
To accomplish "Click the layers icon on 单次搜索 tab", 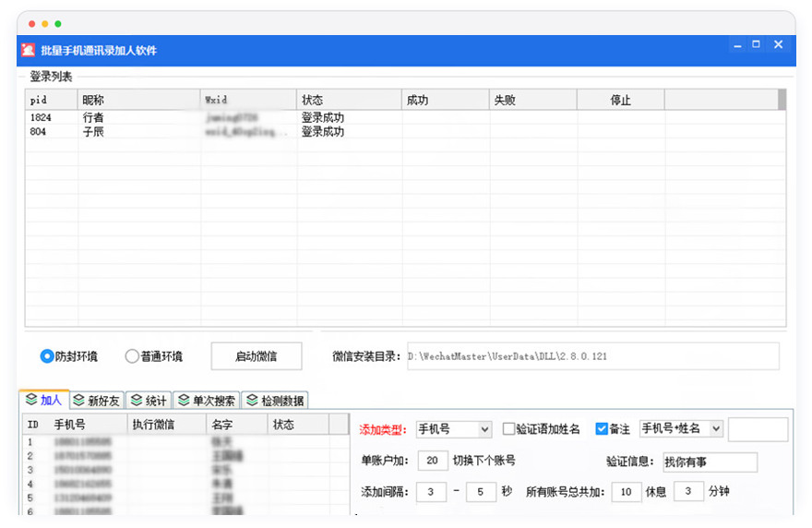I will click(184, 400).
